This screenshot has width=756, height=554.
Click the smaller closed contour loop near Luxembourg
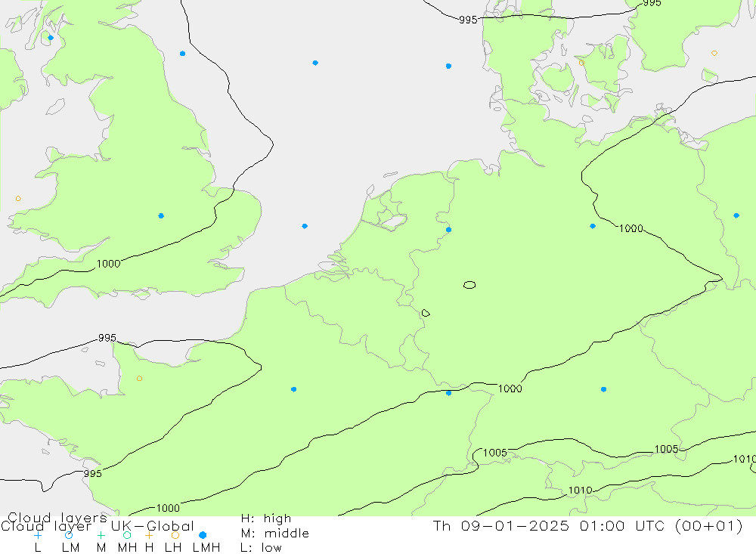(425, 313)
